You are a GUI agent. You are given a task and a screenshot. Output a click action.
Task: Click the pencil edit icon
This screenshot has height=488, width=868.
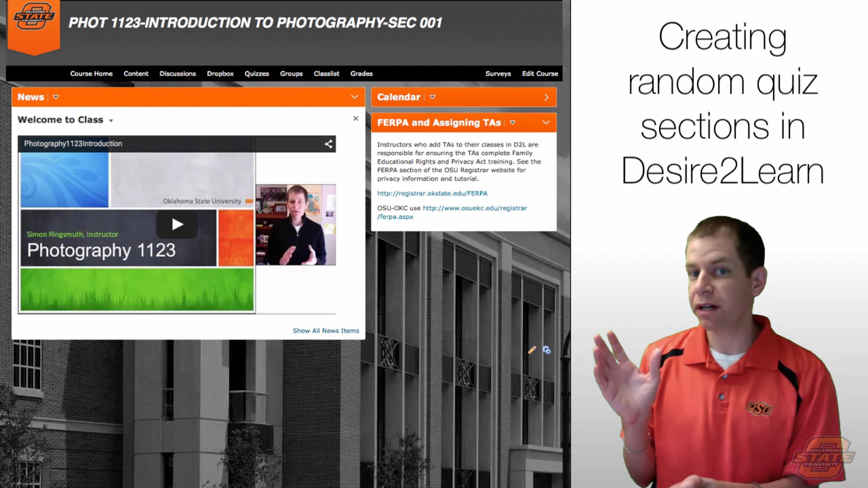click(x=532, y=350)
